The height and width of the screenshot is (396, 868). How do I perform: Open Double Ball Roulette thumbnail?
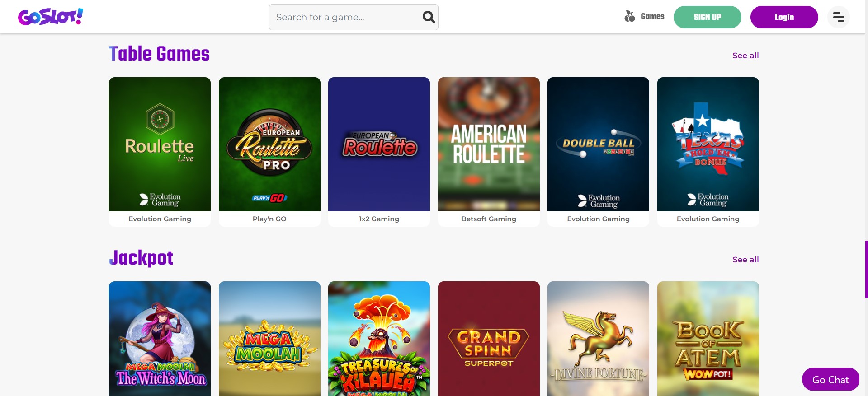coord(598,144)
